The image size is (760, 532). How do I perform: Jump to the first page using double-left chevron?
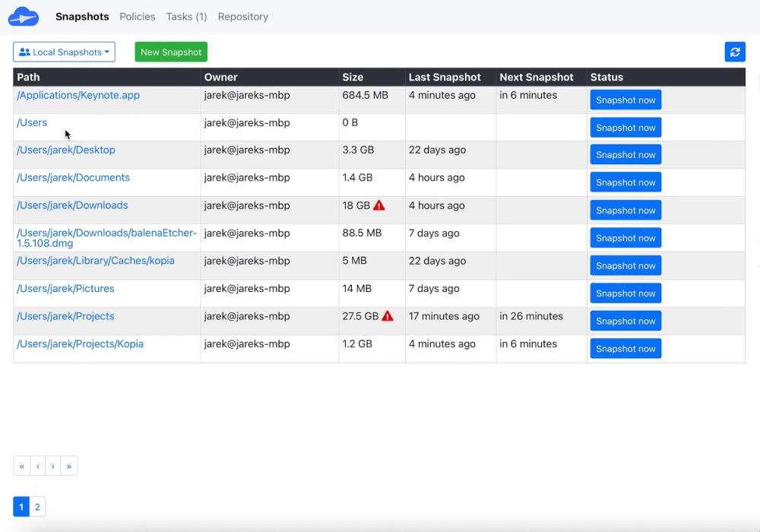tap(21, 466)
